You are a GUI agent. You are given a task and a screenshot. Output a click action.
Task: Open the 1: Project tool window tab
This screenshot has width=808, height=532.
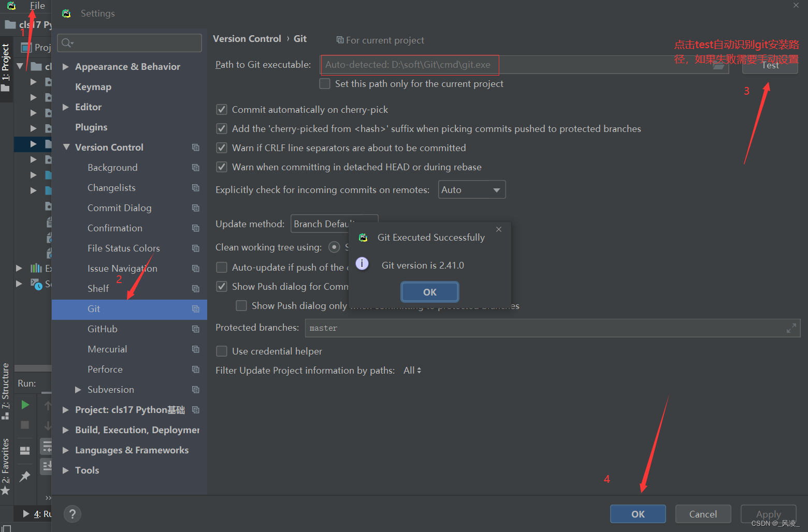(x=6, y=68)
